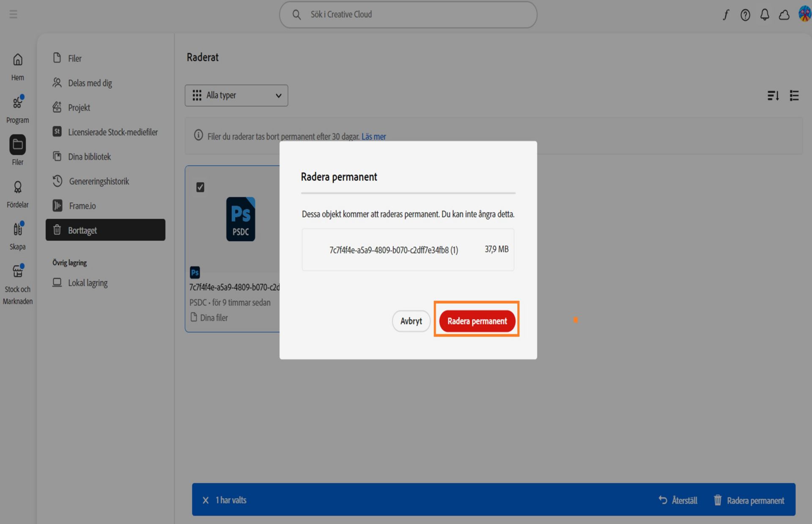Click Avbryt to cancel deletion

coord(411,321)
